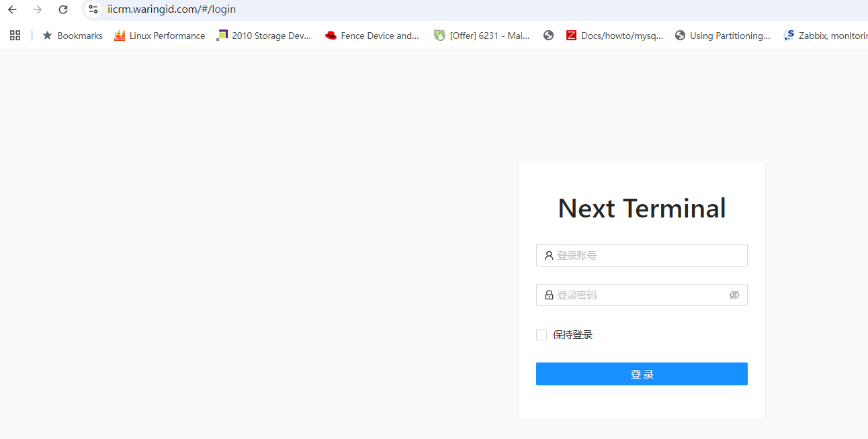Image resolution: width=868 pixels, height=439 pixels.
Task: Open the globe-icon bookmark without label
Action: (x=549, y=36)
